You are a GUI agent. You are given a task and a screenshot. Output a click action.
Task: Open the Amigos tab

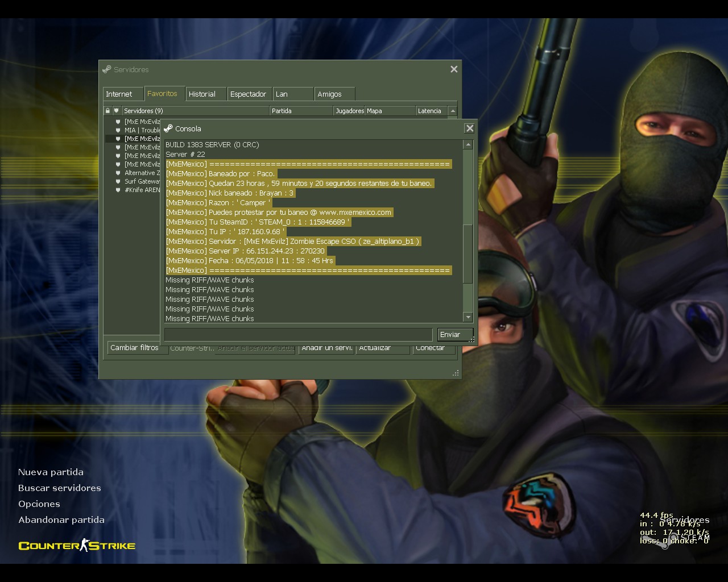[x=334, y=94]
